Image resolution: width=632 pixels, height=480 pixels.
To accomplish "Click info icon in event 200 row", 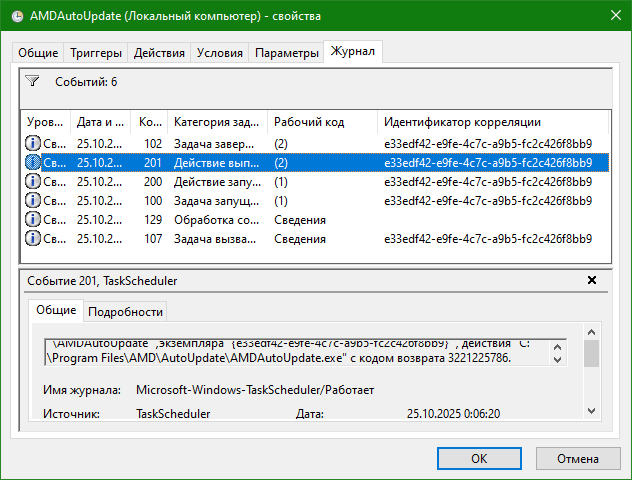I will 33,181.
